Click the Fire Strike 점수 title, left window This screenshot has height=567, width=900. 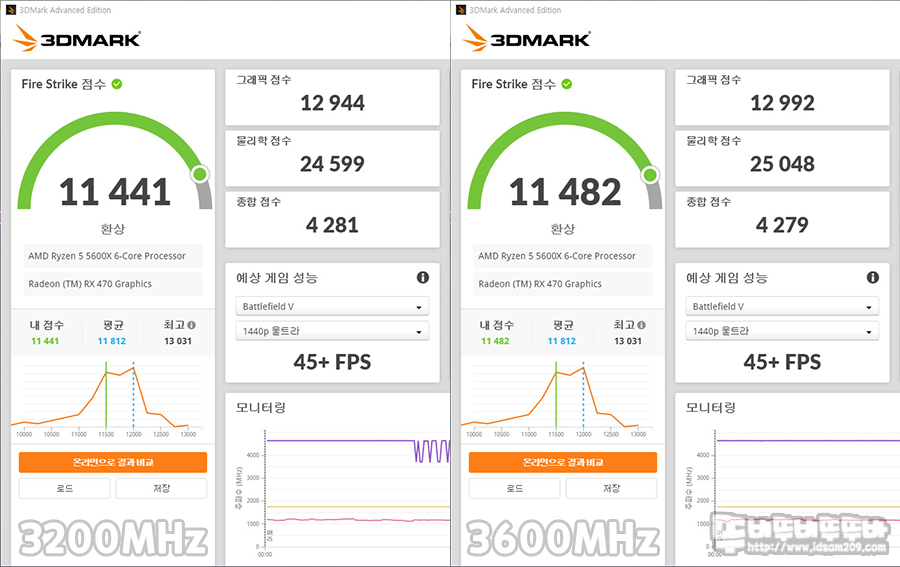click(64, 84)
